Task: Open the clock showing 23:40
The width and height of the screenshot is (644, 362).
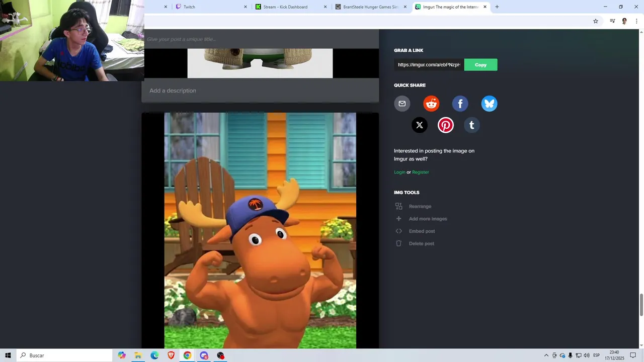Action: tap(614, 355)
